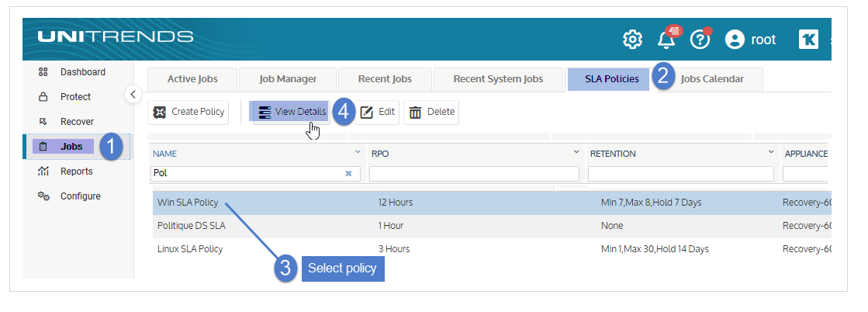
Task: Click the APPLIANCE column header
Action: click(x=806, y=154)
